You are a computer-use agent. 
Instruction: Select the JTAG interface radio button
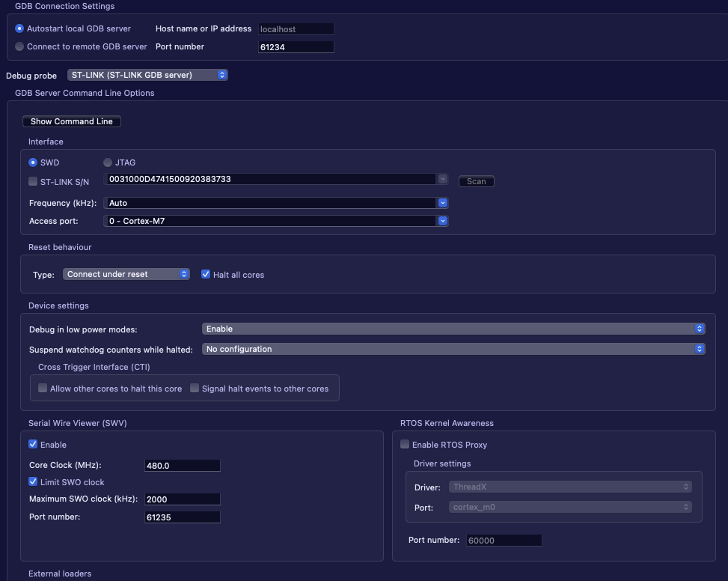[108, 162]
